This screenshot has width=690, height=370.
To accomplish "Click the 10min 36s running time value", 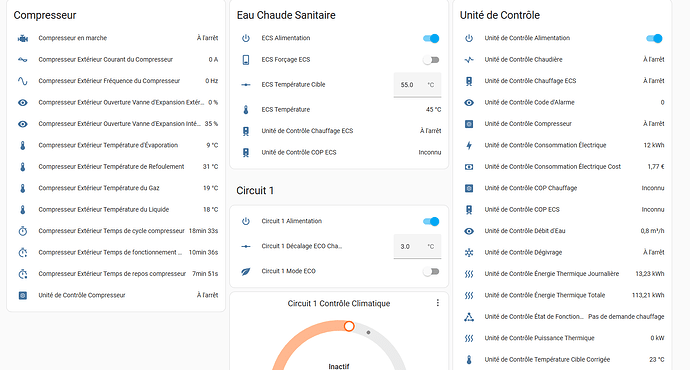I will (203, 253).
